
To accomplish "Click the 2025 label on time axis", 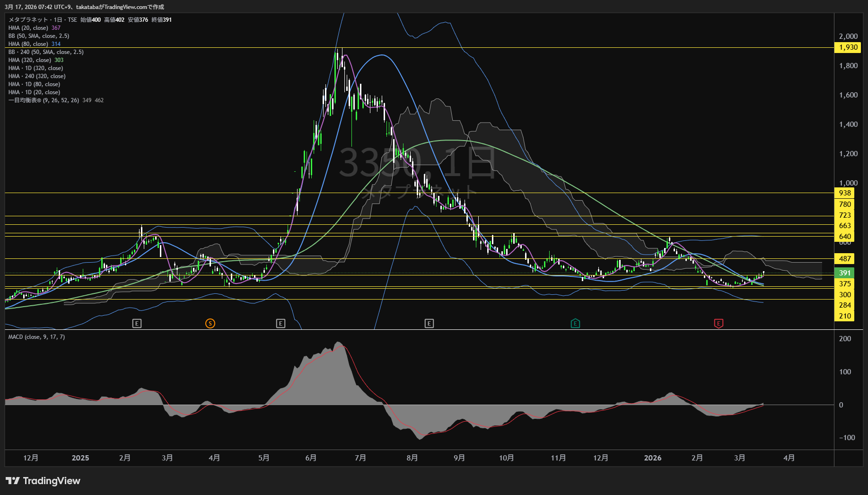I will point(80,458).
